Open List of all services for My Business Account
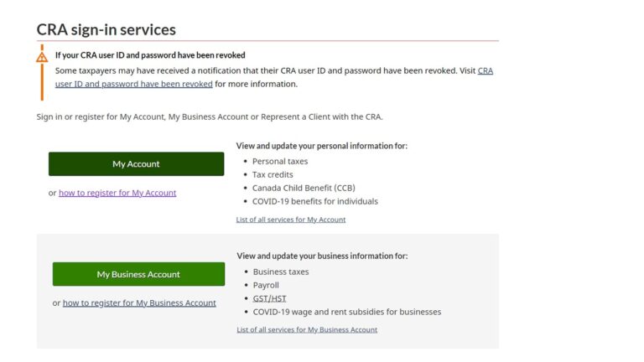 (x=307, y=330)
